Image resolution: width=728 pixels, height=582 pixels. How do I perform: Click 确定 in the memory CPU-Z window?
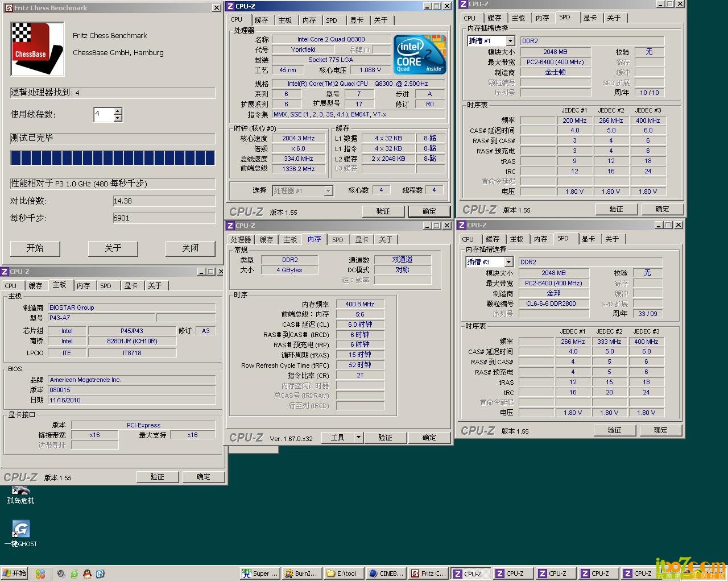(x=429, y=438)
